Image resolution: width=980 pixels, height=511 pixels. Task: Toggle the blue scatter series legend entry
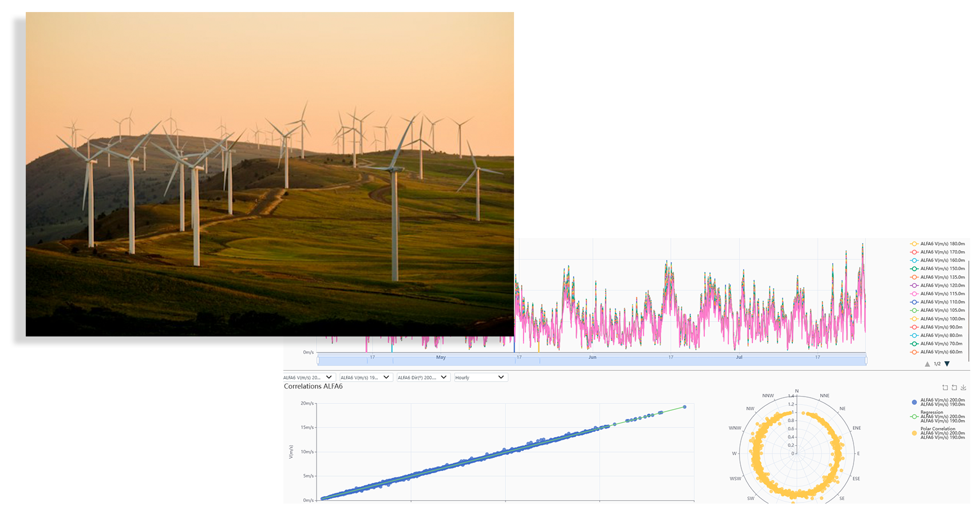938,402
